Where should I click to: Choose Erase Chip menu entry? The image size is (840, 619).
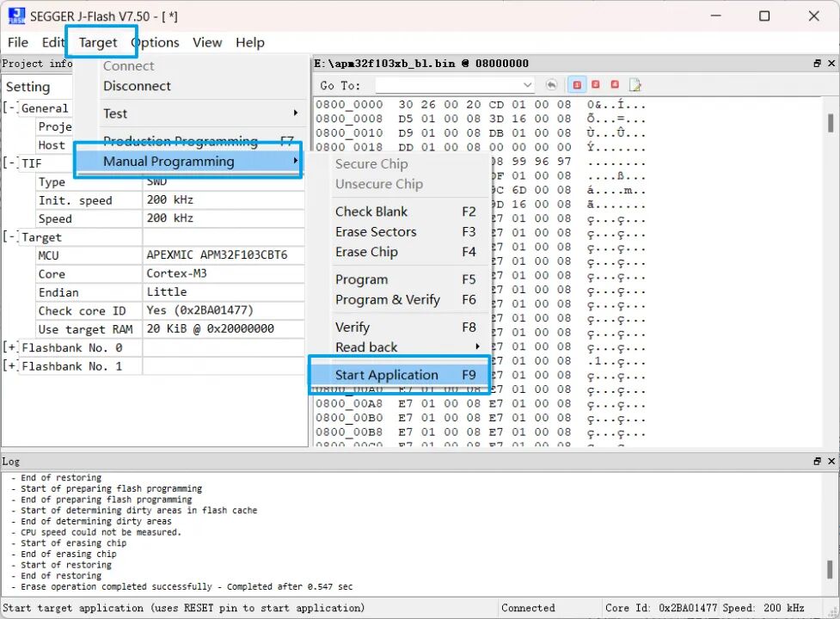coord(366,252)
